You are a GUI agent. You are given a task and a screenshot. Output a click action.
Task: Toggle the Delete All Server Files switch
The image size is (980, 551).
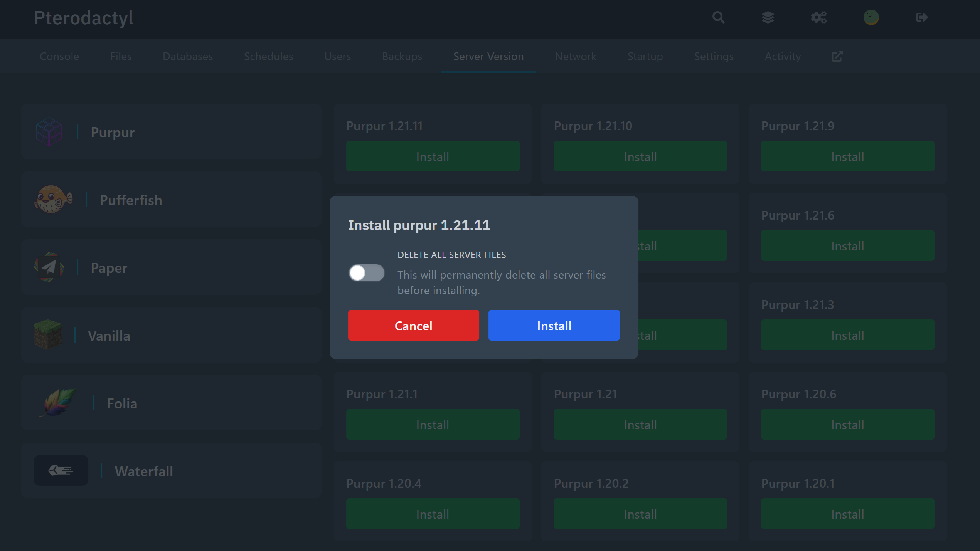click(x=367, y=273)
